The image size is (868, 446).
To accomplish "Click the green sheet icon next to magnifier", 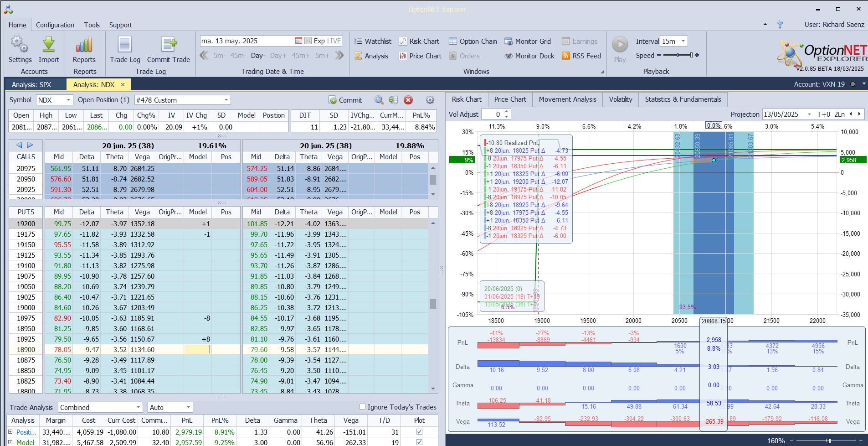I will [393, 100].
